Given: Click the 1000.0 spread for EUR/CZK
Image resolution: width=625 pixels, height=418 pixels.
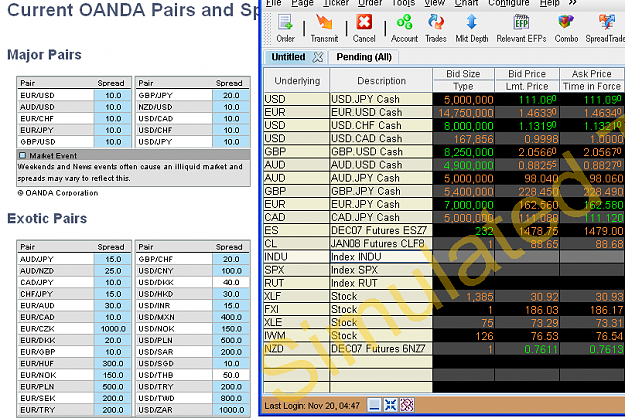Looking at the screenshot, I should coord(113,329).
